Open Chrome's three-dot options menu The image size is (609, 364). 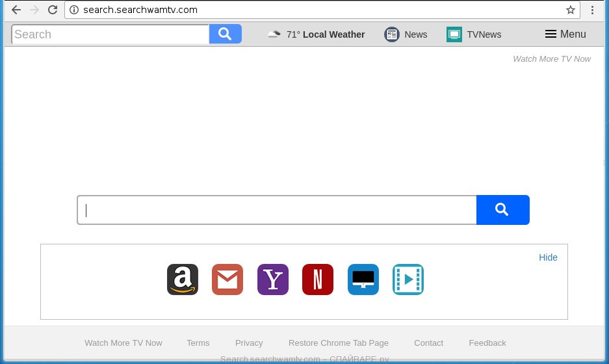click(592, 10)
